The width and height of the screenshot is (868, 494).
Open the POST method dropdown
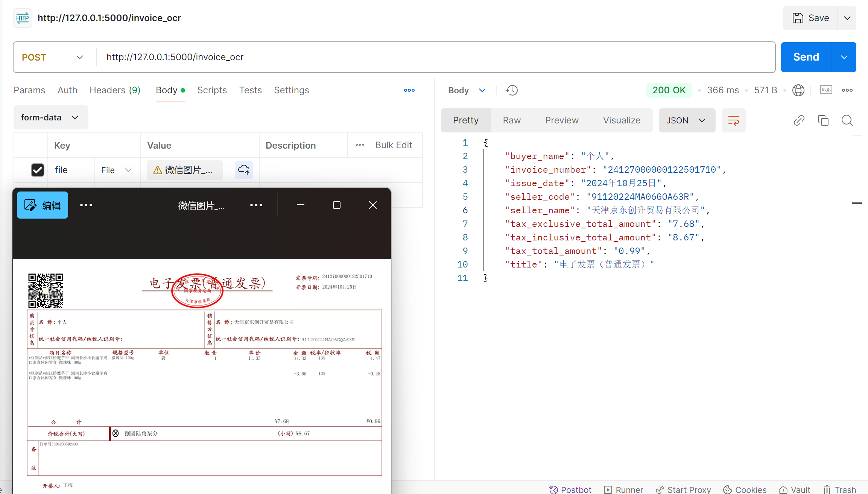pos(53,57)
